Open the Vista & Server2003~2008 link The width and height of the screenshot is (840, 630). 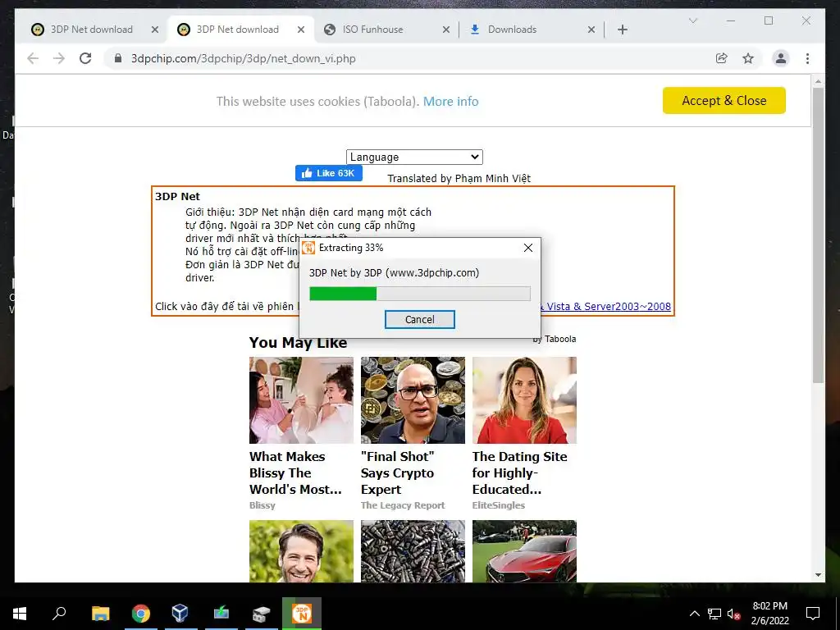(608, 307)
